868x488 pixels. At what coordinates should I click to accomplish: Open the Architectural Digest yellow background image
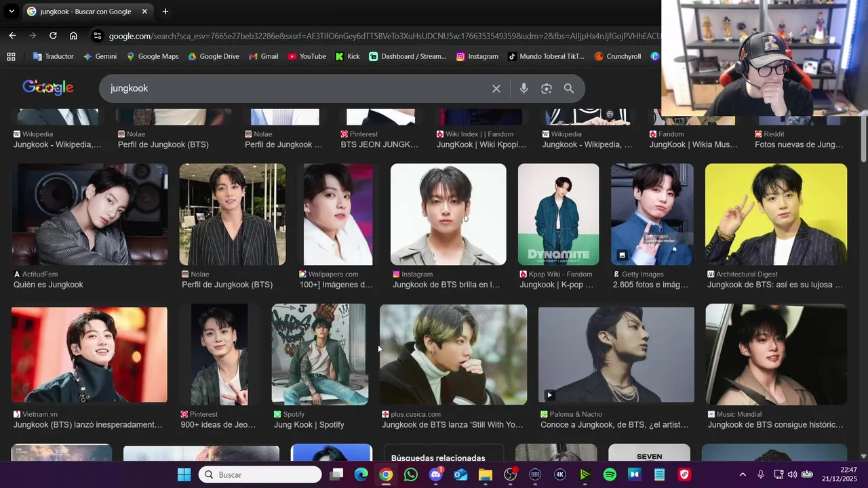pos(776,214)
